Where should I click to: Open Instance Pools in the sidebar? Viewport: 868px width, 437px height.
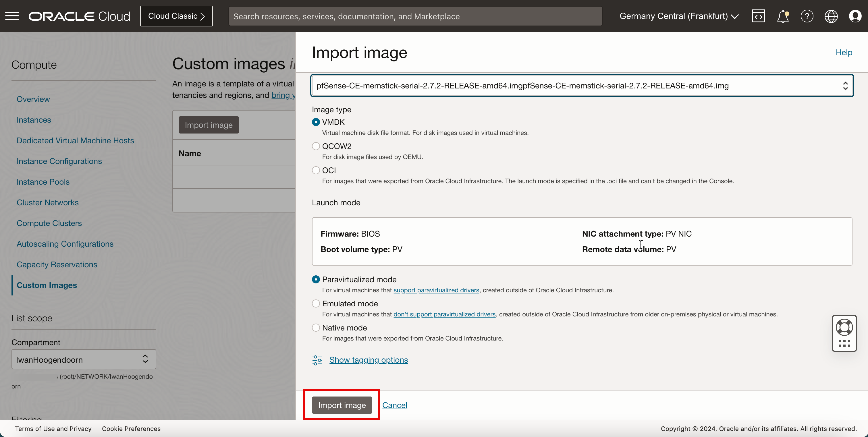[43, 182]
